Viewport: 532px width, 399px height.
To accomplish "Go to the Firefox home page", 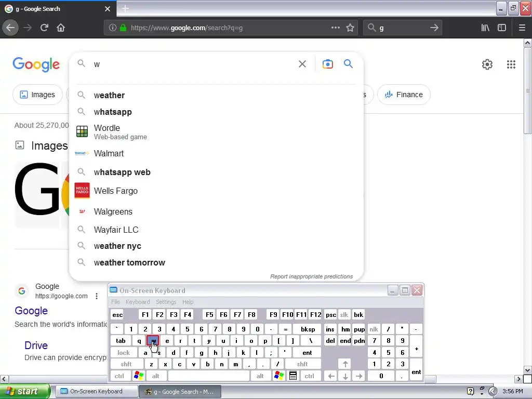I will tap(61, 28).
